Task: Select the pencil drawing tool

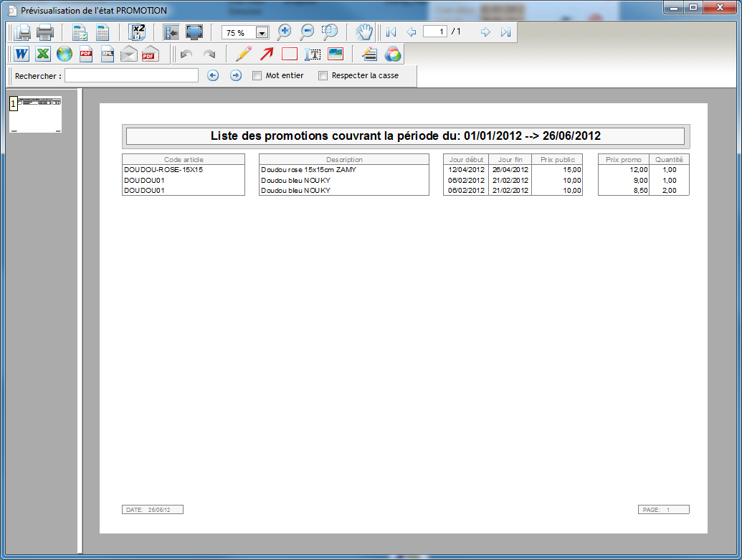Action: coord(244,54)
